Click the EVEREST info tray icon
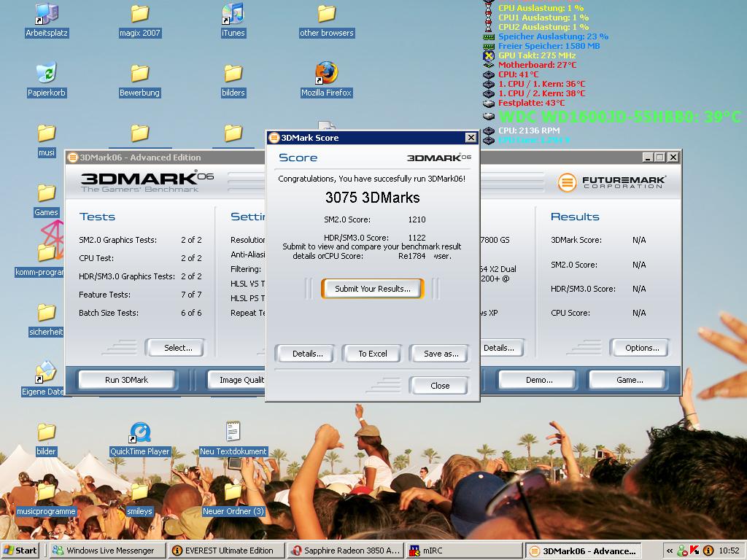Viewport: 747px width, 560px height. tap(708, 551)
